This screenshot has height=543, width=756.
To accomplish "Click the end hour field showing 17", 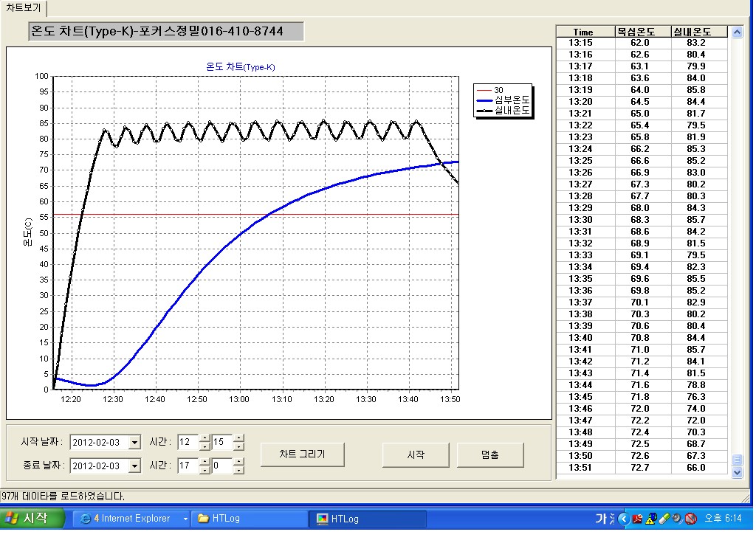I will 188,466.
